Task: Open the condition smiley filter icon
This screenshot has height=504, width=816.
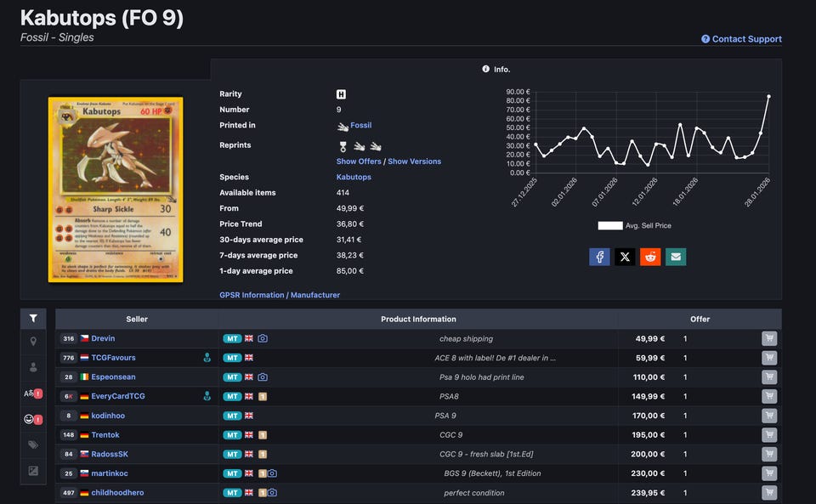Action: pos(33,419)
